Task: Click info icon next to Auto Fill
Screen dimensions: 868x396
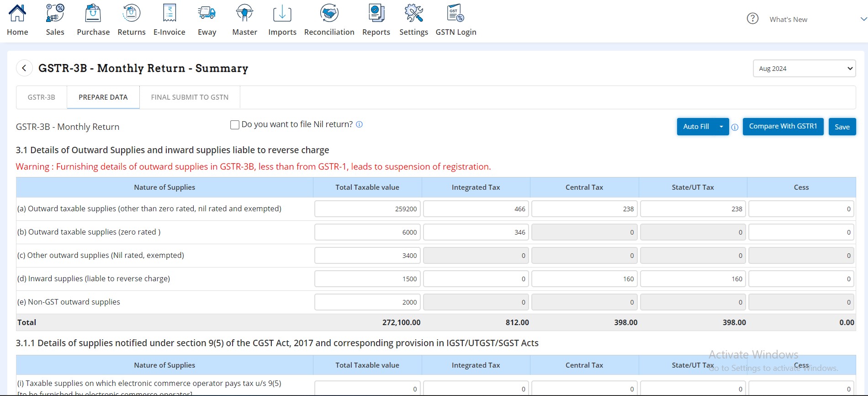Action: [735, 127]
